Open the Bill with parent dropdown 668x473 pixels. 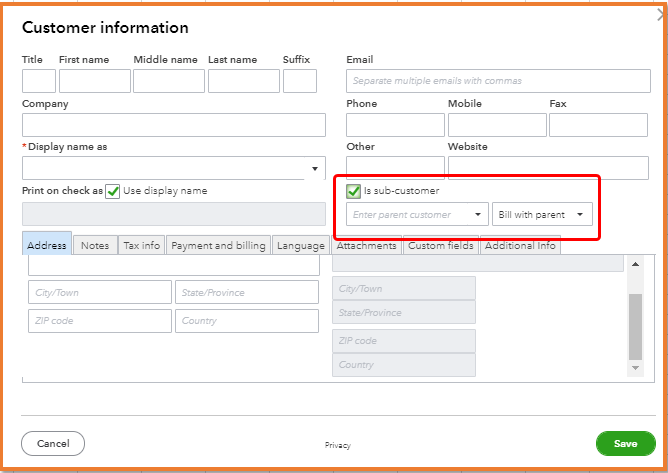542,215
